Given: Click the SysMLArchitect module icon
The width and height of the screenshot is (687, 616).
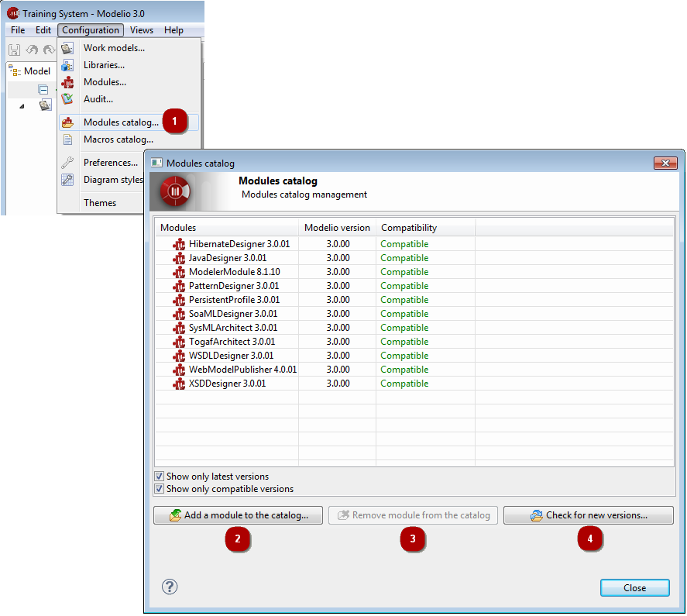Looking at the screenshot, I should (179, 328).
